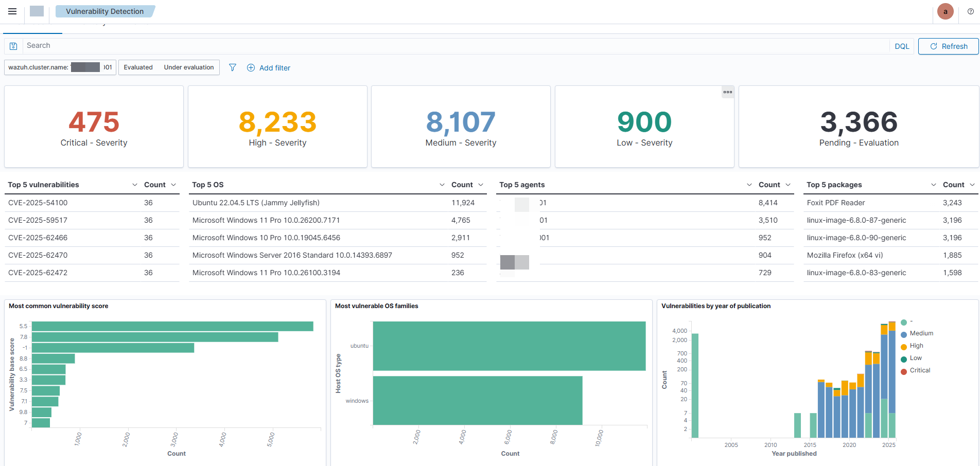
Task: Toggle the DQL query language switch
Action: pos(902,46)
